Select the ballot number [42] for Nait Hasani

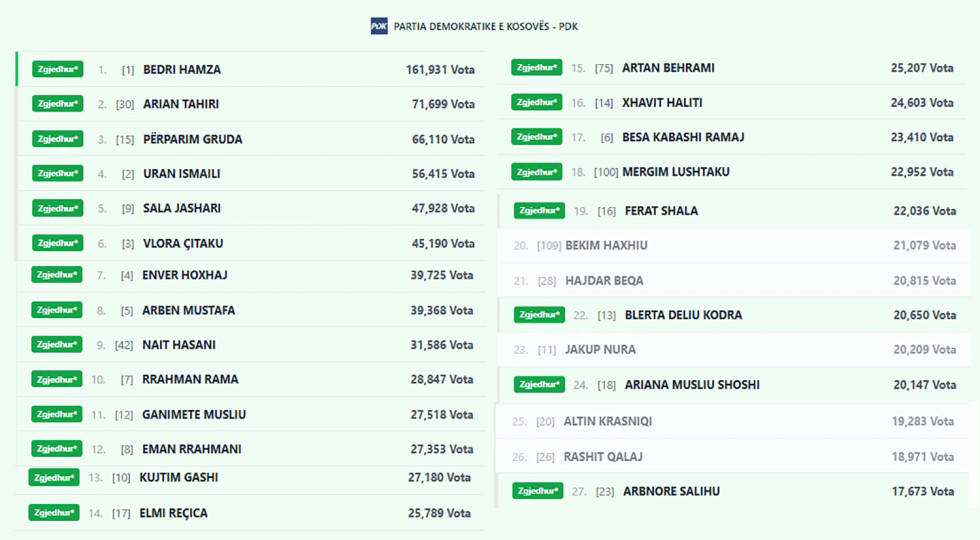[124, 345]
